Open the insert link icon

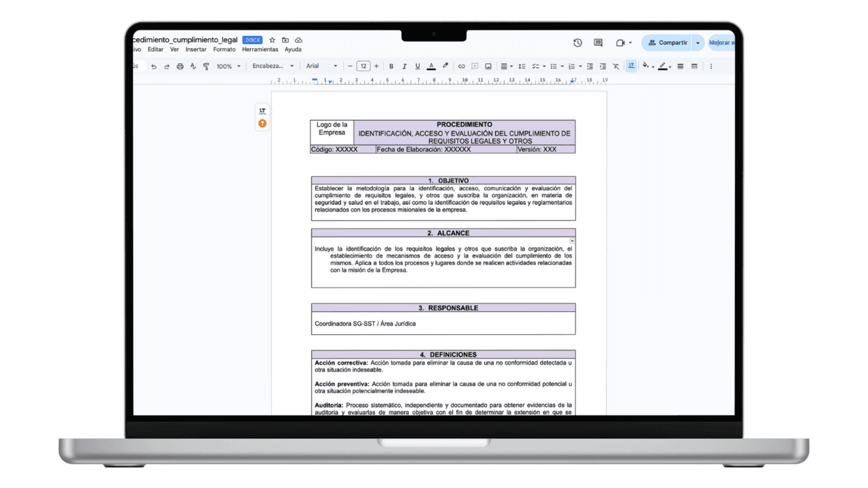[462, 66]
